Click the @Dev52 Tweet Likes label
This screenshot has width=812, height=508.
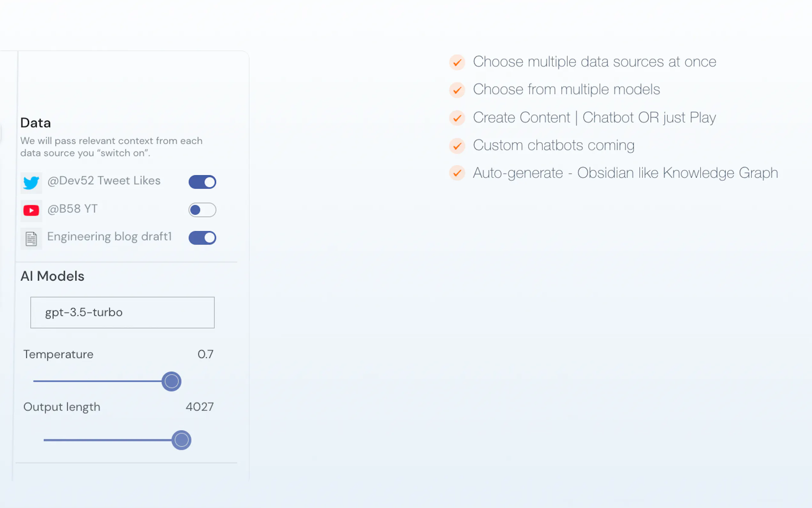click(104, 181)
